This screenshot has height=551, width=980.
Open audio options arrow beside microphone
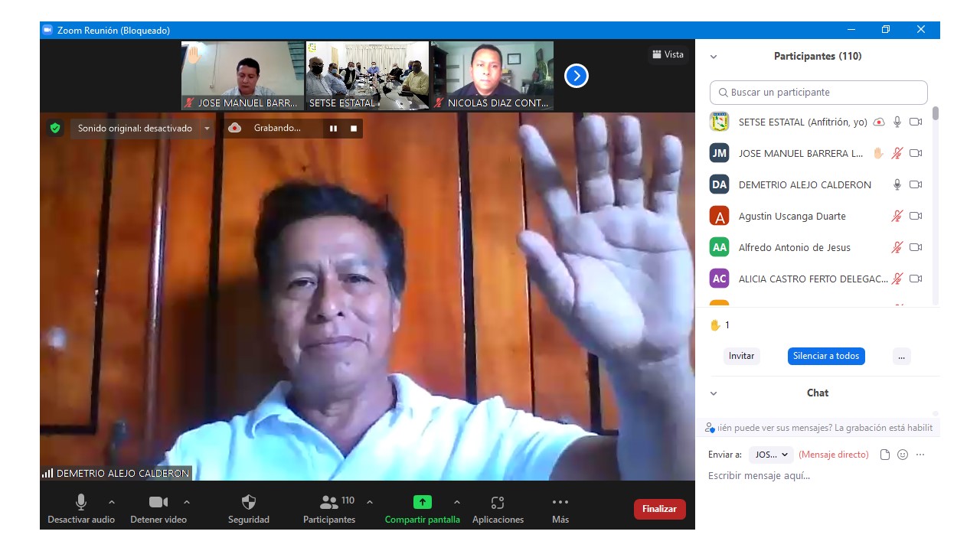pos(112,502)
